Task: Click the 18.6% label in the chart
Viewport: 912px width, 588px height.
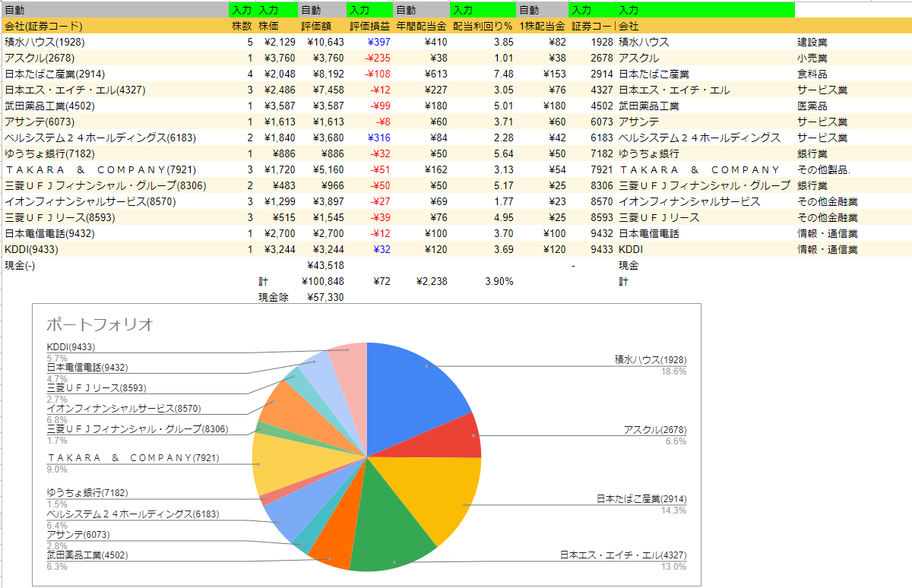Action: 673,371
